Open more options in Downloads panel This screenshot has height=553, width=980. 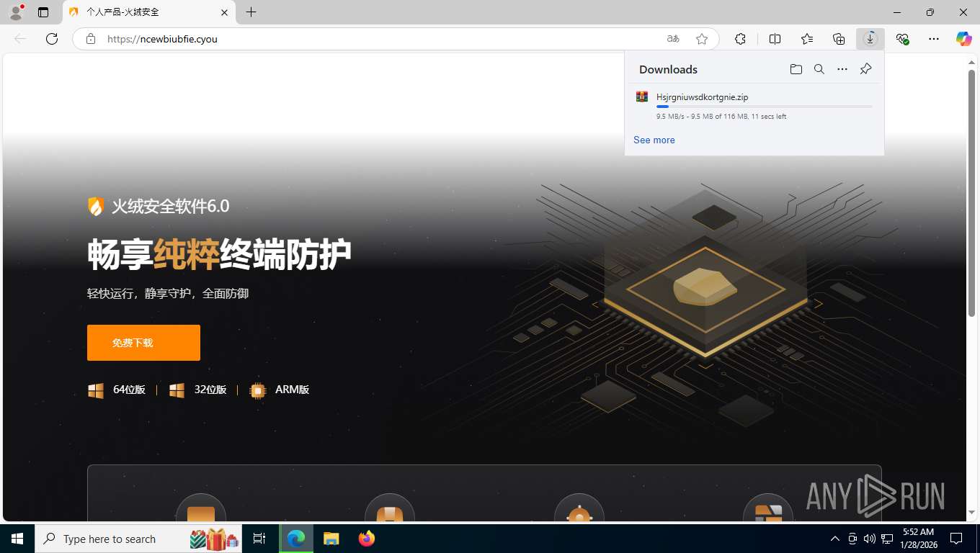click(842, 69)
